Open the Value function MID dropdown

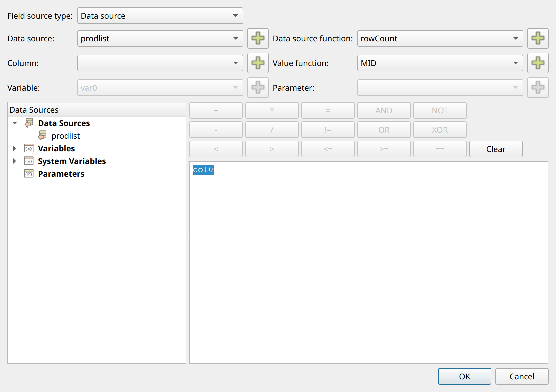coord(440,63)
